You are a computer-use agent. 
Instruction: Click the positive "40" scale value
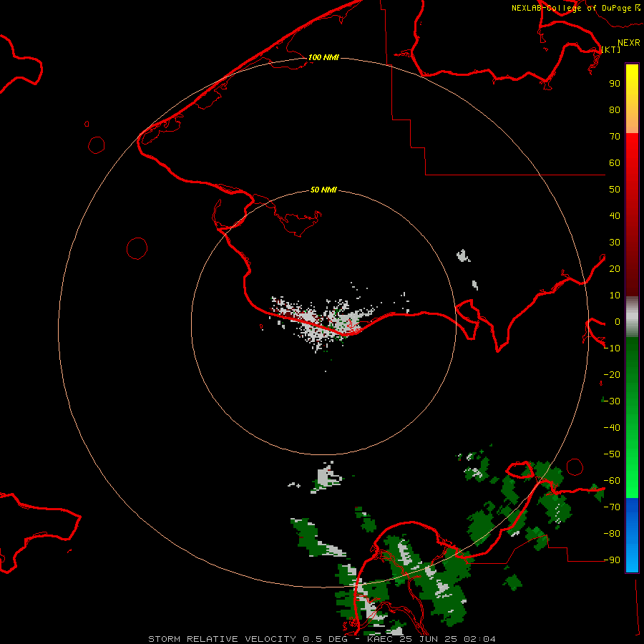615,216
